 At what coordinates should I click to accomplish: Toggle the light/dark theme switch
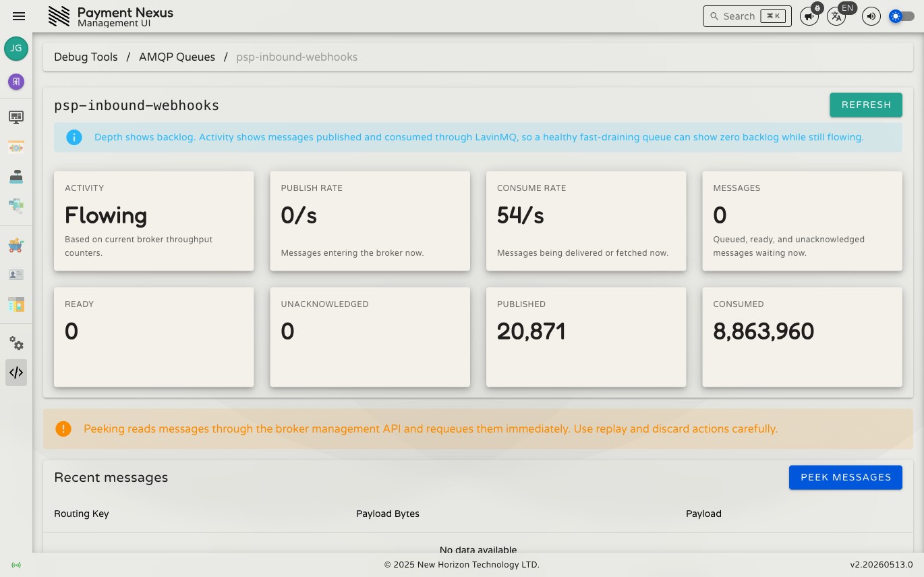[x=902, y=16]
